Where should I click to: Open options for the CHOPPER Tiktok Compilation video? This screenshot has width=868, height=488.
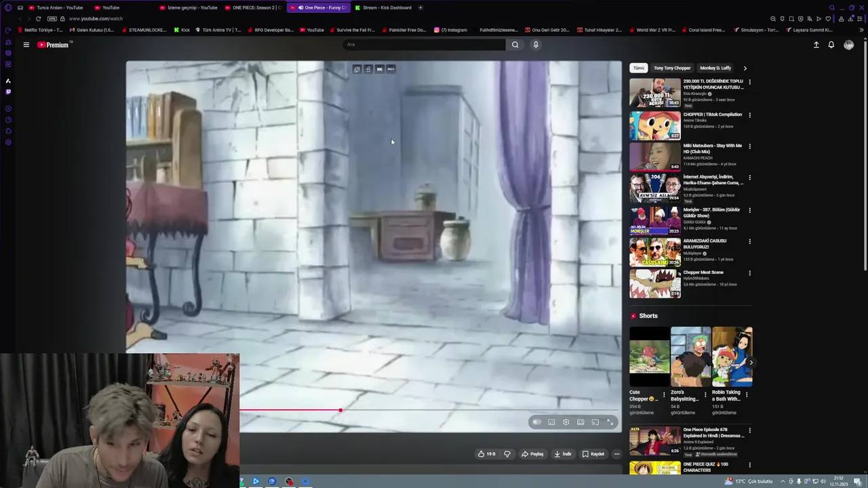tap(749, 115)
